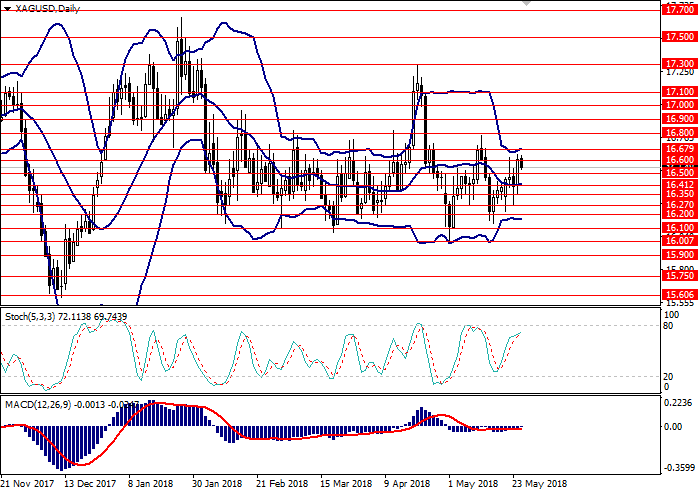Screen dimensions: 698x490
Task: Click the 17.300 resistance level label
Action: [679, 63]
